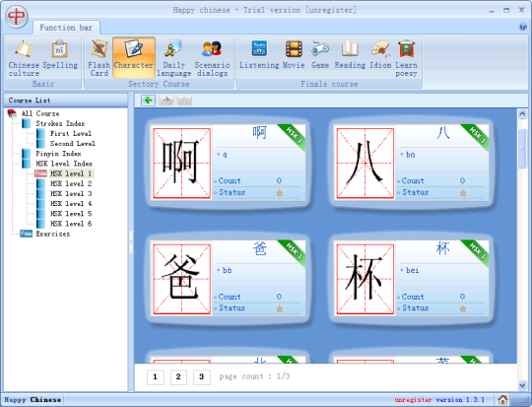This screenshot has width=532, height=407.
Task: Click the unregister version 1.3.1 text
Action: (439, 400)
